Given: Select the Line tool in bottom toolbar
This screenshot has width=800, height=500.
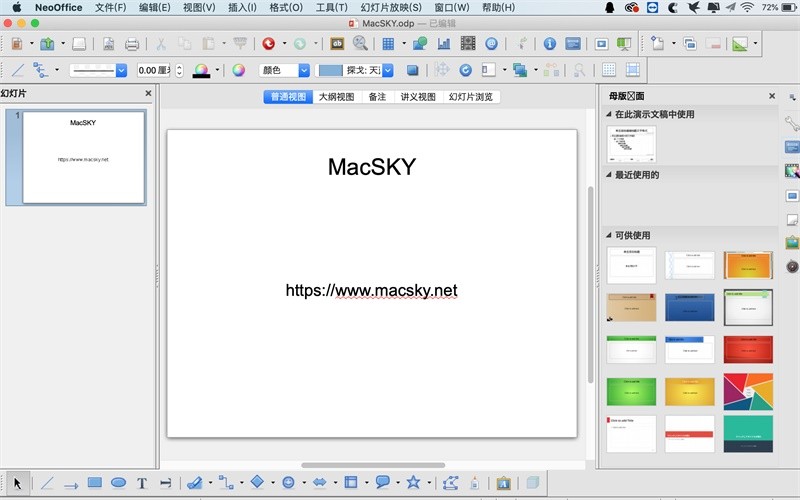Looking at the screenshot, I should pos(47,483).
